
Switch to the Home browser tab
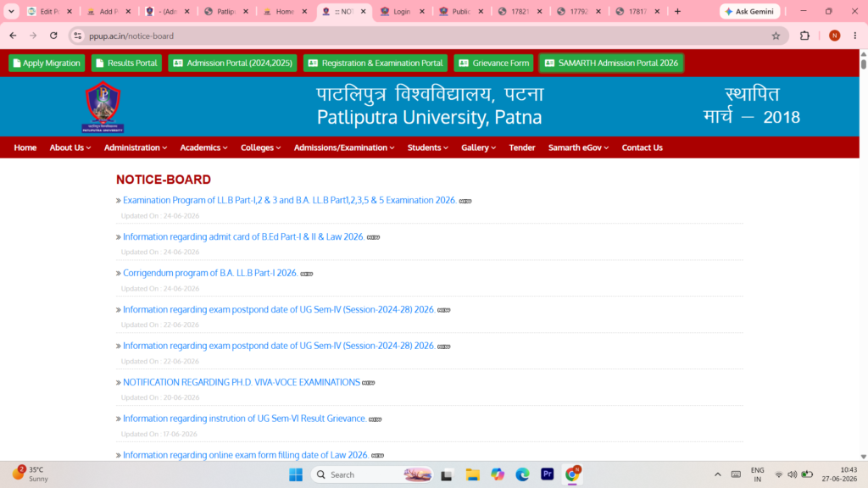(285, 11)
